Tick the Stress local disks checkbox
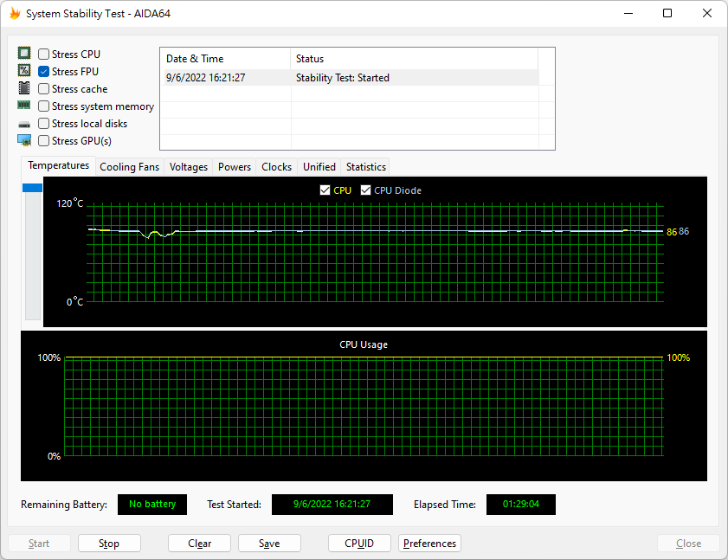The width and height of the screenshot is (728, 560). [x=43, y=124]
